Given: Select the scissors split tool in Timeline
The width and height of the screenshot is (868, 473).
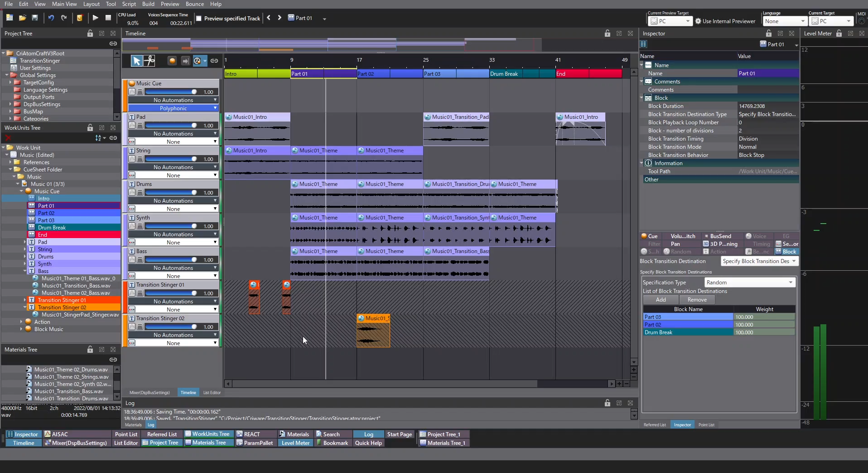Looking at the screenshot, I should [x=149, y=60].
